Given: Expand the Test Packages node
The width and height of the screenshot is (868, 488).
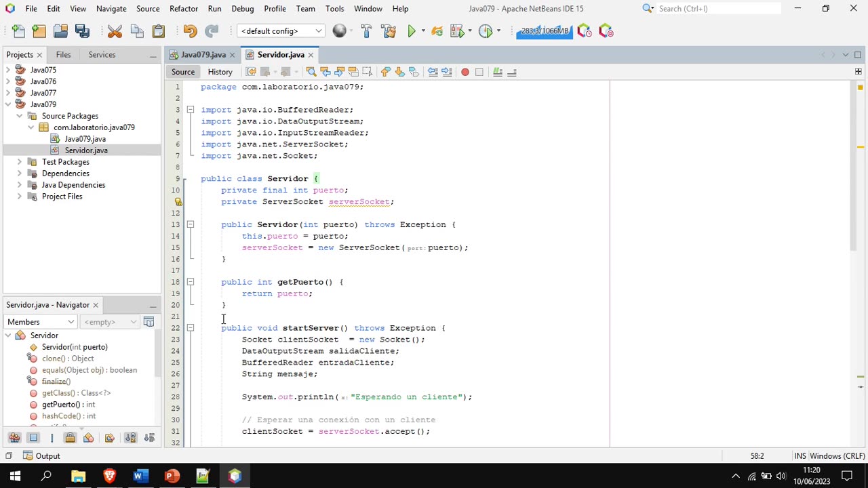Looking at the screenshot, I should click(19, 162).
